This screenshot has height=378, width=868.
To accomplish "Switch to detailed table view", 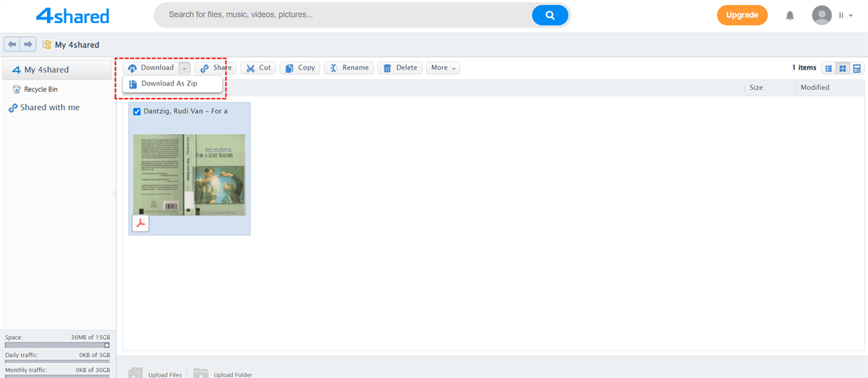I will pyautogui.click(x=857, y=68).
